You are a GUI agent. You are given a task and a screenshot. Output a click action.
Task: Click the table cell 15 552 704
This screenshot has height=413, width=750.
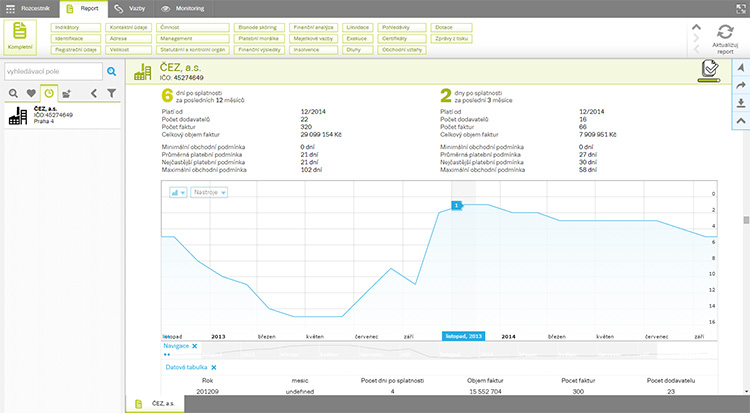point(485,391)
